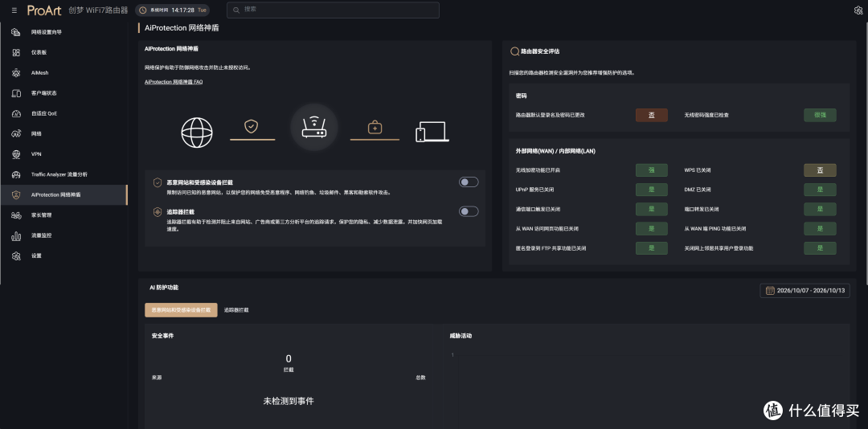868x429 pixels.
Task: Click the 搜索 search input field
Action: (x=333, y=10)
